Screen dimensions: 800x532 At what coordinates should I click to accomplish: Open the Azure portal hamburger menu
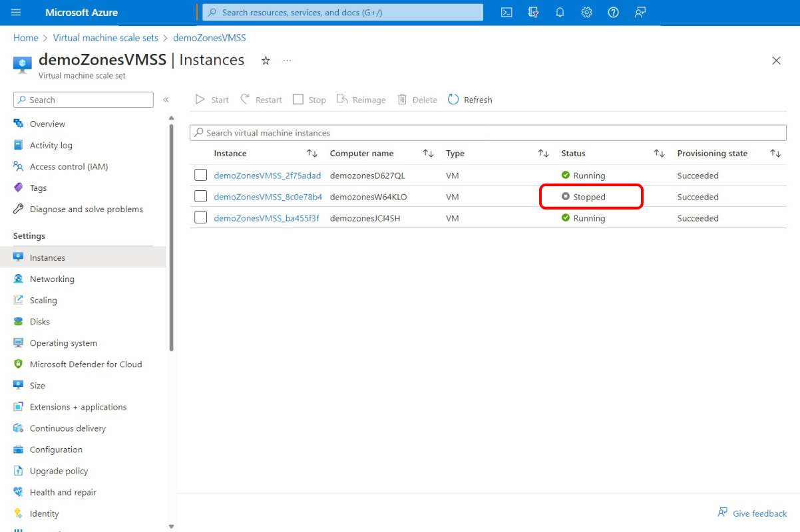16,12
